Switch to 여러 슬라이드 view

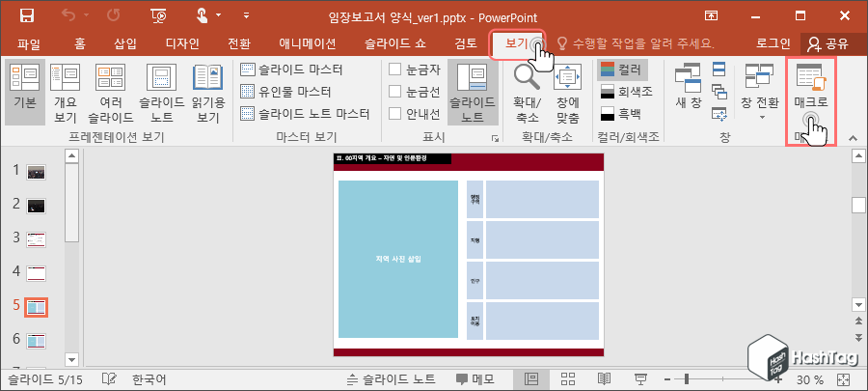[110, 92]
